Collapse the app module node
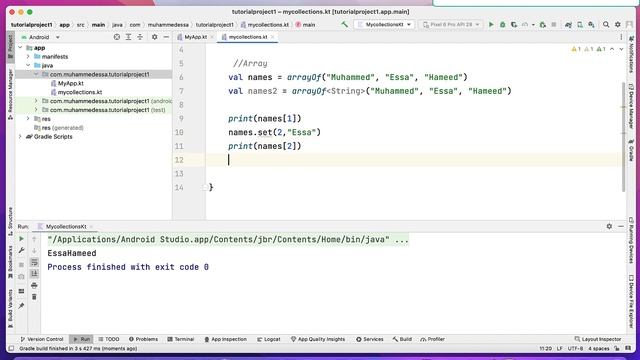 coord(20,48)
